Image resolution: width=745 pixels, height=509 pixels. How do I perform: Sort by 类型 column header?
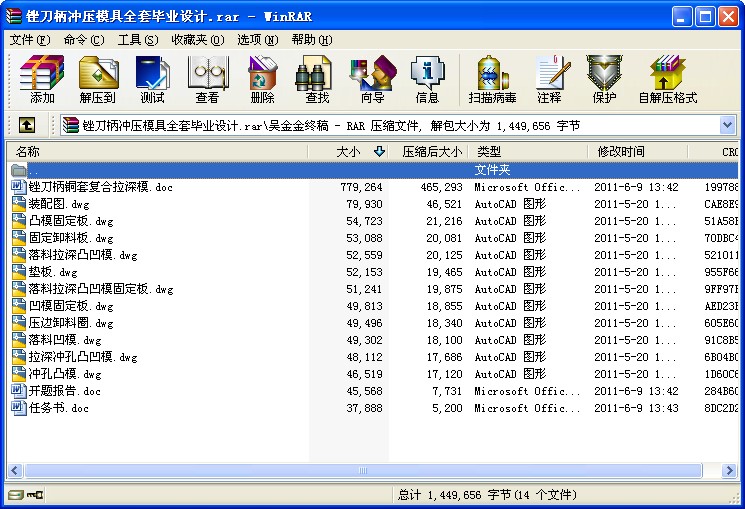click(528, 152)
